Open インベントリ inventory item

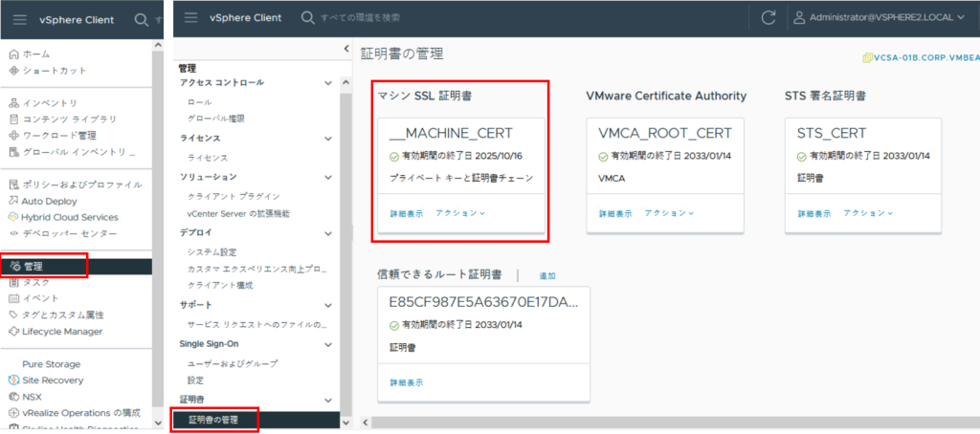tap(43, 103)
